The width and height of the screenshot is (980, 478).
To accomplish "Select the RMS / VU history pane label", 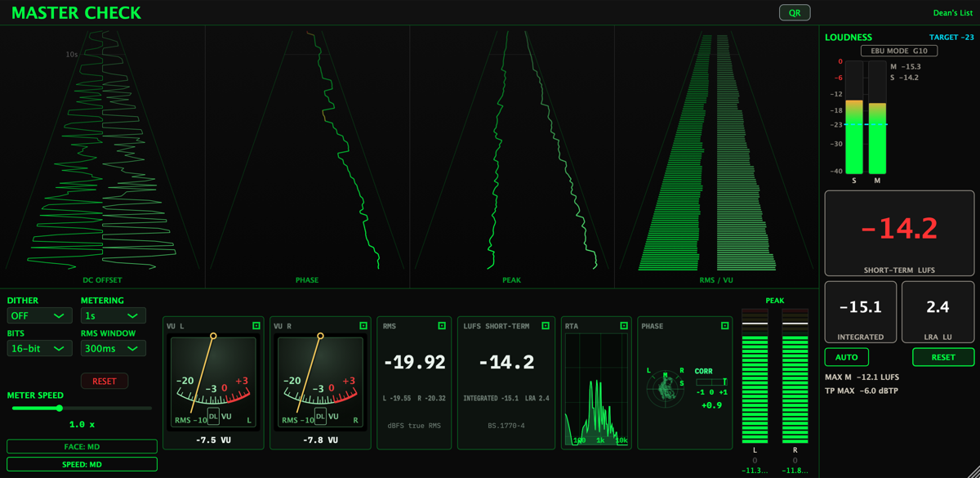I will click(x=716, y=280).
